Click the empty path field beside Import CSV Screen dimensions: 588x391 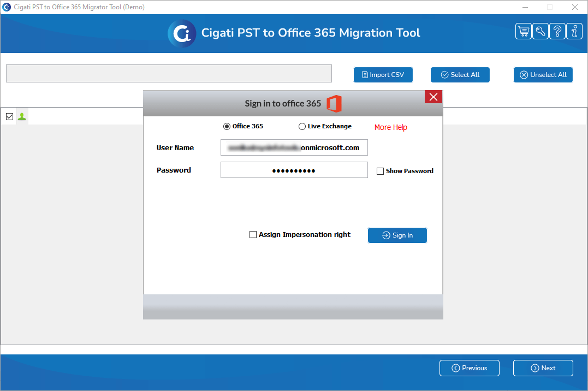click(x=169, y=74)
